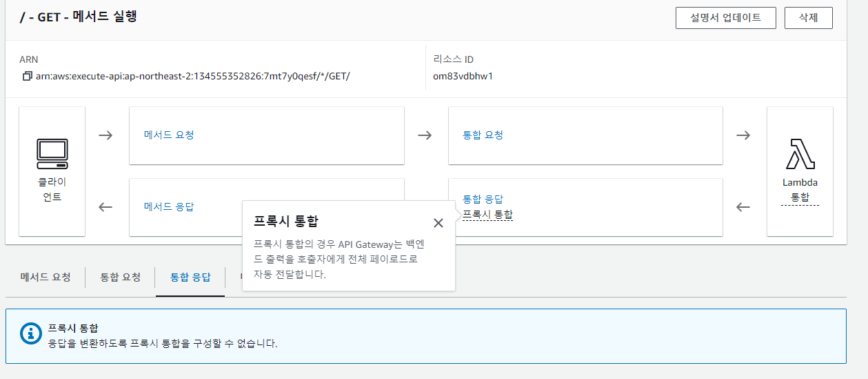This screenshot has width=868, height=379.
Task: Click the 설명서 업데이트 button
Action: [725, 18]
